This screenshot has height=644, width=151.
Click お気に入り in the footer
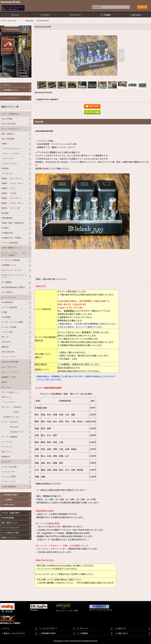tap(132, 628)
